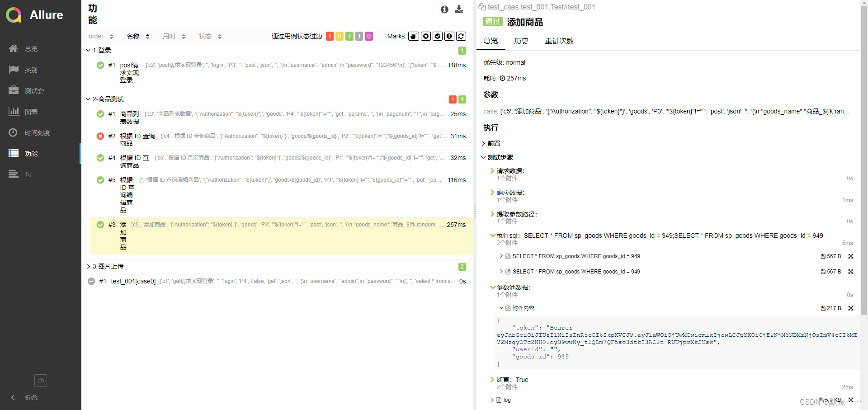Download the CSV with the download icon

pyautogui.click(x=459, y=9)
